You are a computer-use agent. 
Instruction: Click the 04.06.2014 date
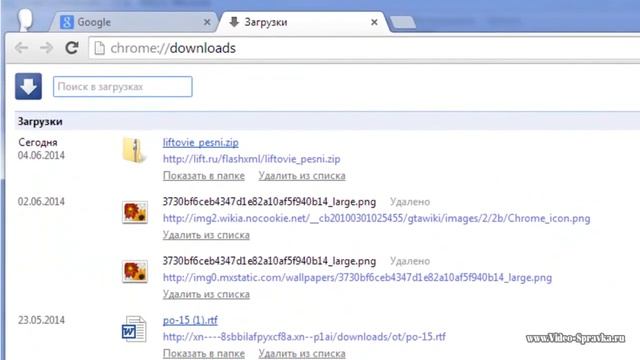coord(41,156)
